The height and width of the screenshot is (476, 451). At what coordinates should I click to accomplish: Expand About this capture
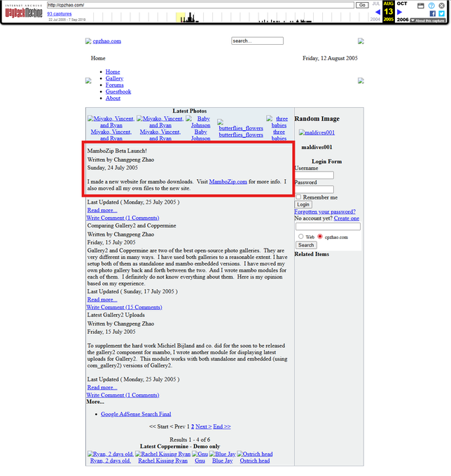click(428, 20)
